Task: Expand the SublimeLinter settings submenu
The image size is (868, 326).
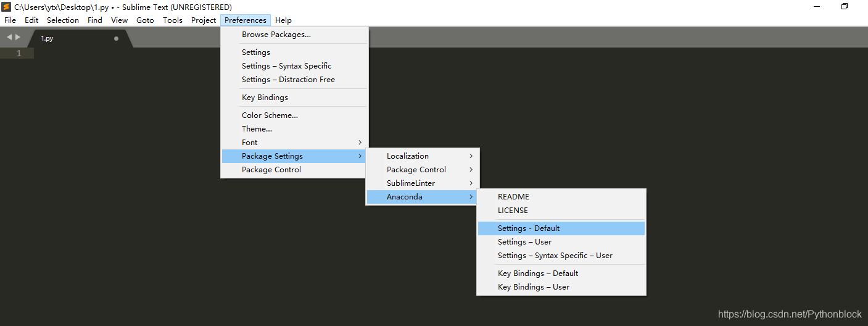Action: pos(423,183)
